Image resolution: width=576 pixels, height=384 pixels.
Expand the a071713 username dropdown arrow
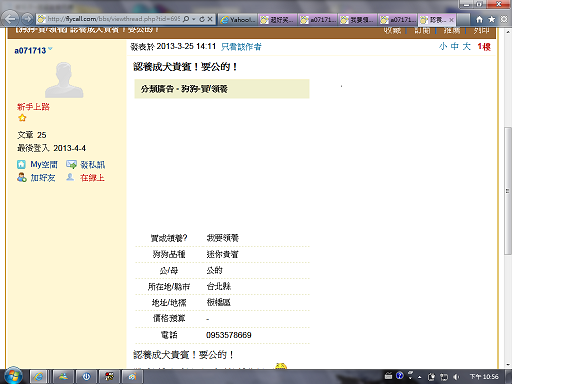pyautogui.click(x=50, y=49)
